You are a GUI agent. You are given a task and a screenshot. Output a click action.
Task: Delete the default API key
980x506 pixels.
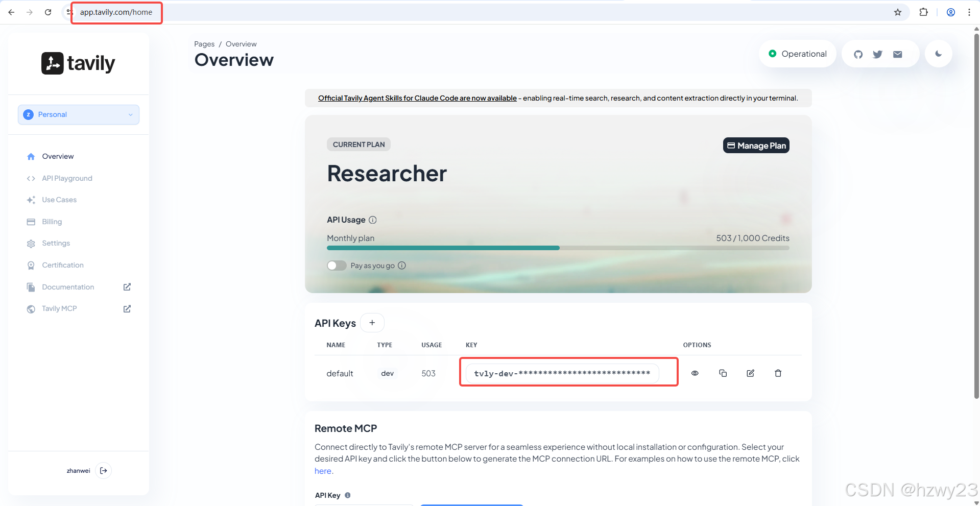tap(778, 373)
